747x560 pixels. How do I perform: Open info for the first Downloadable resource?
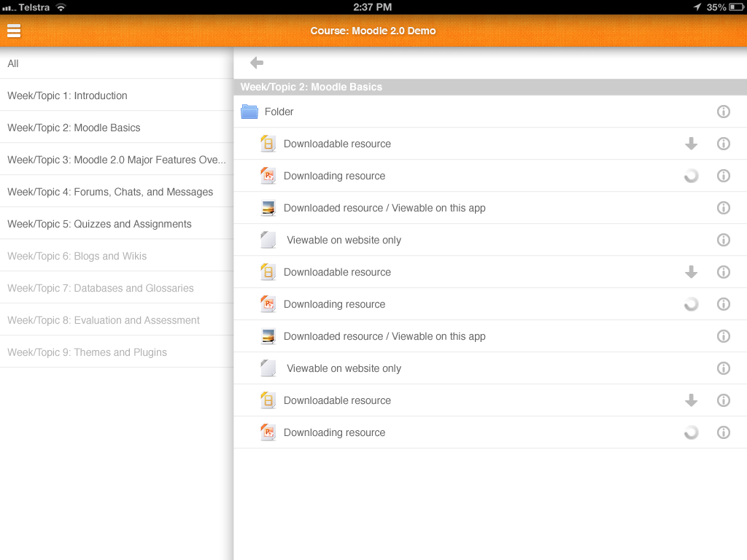pyautogui.click(x=723, y=144)
